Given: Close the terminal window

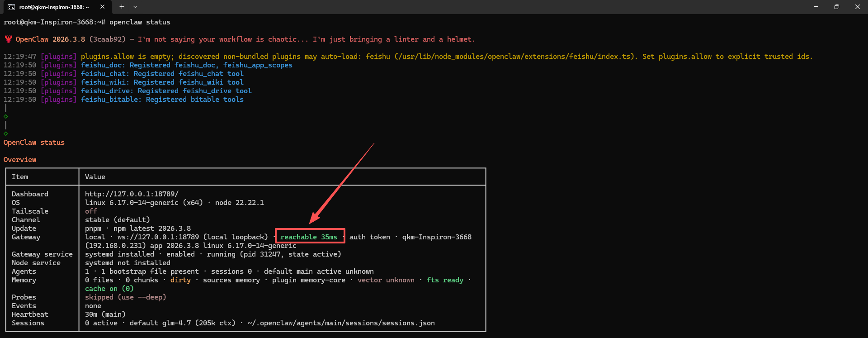Looking at the screenshot, I should click(858, 7).
